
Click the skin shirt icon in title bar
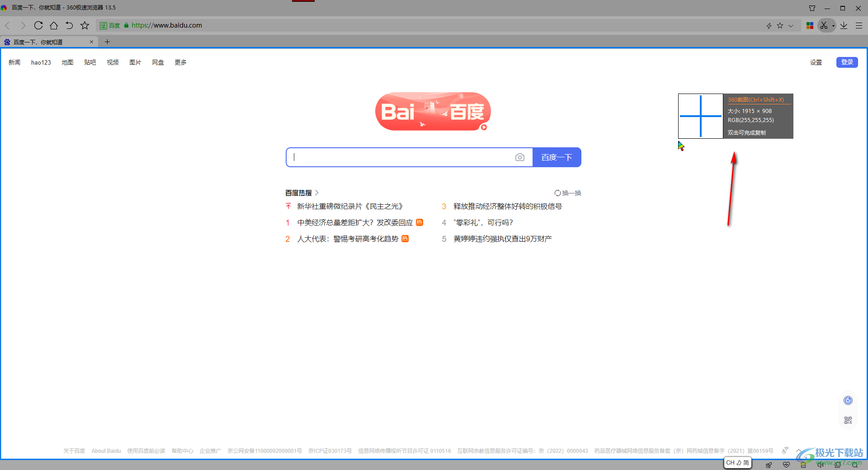812,8
